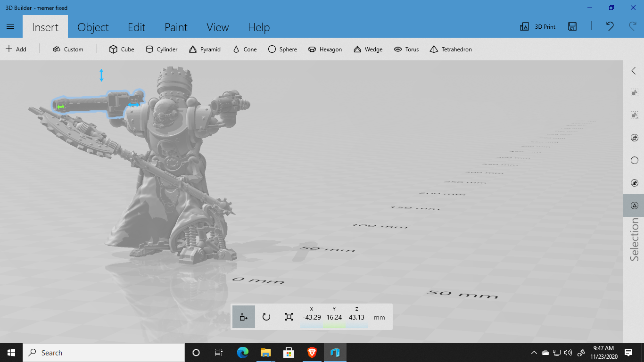Open the Action Center notifications
The height and width of the screenshot is (362, 644).
click(628, 353)
